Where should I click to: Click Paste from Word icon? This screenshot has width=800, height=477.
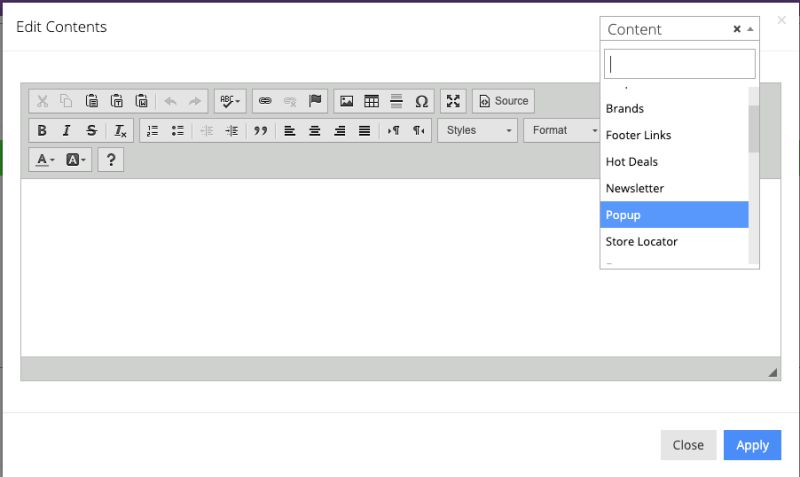point(141,101)
